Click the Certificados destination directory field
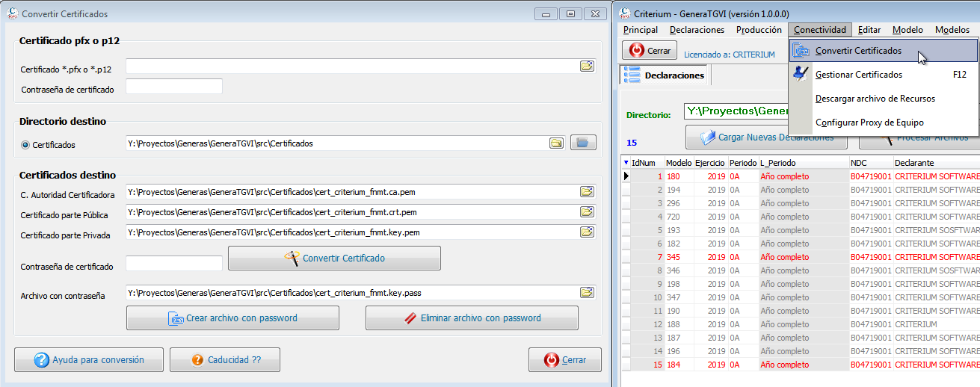Viewport: 980px width, 387px height. [336, 143]
